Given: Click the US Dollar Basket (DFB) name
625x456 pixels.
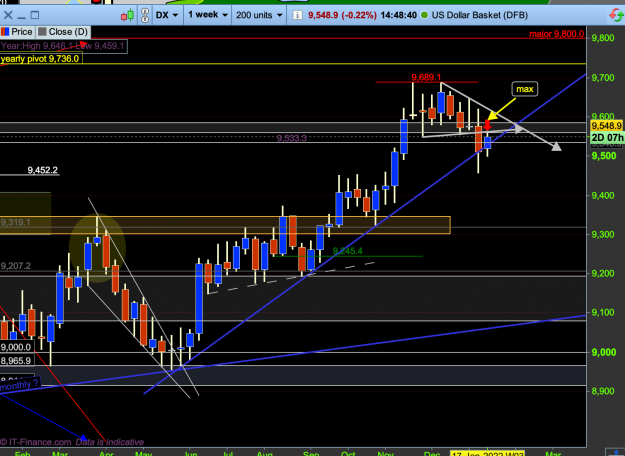Looking at the screenshot, I should click(x=480, y=15).
